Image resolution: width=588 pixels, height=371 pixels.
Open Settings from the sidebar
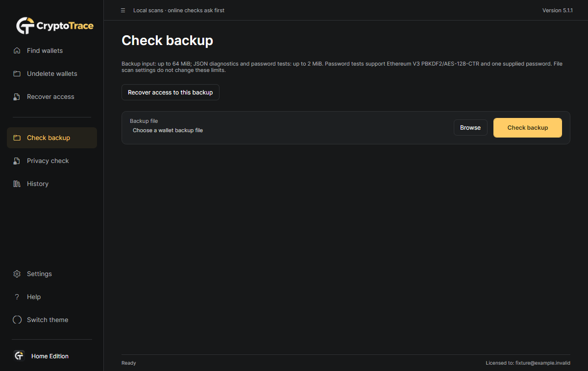click(52, 274)
